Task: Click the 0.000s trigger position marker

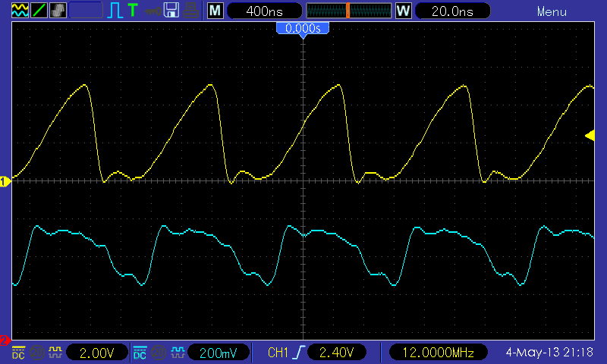Action: coord(303,29)
